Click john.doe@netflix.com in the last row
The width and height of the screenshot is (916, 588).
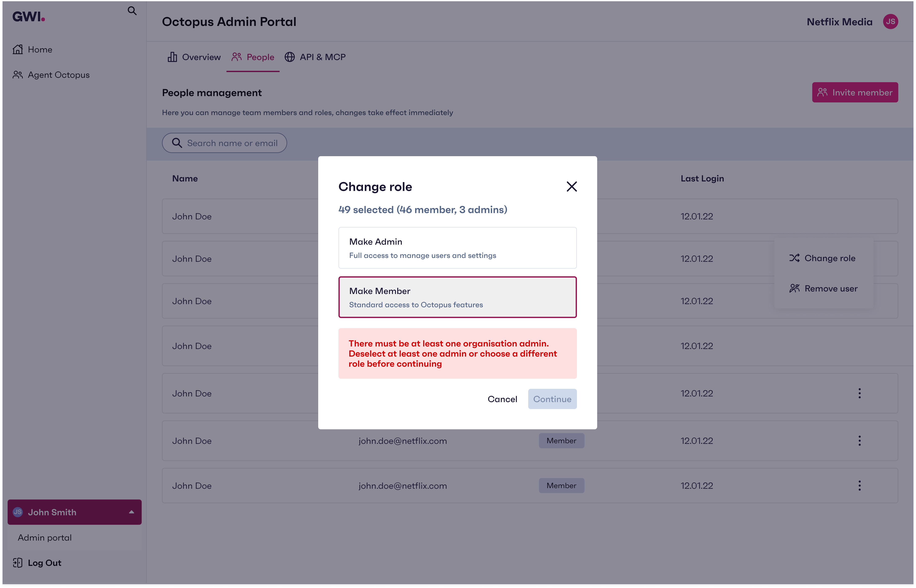pyautogui.click(x=402, y=486)
